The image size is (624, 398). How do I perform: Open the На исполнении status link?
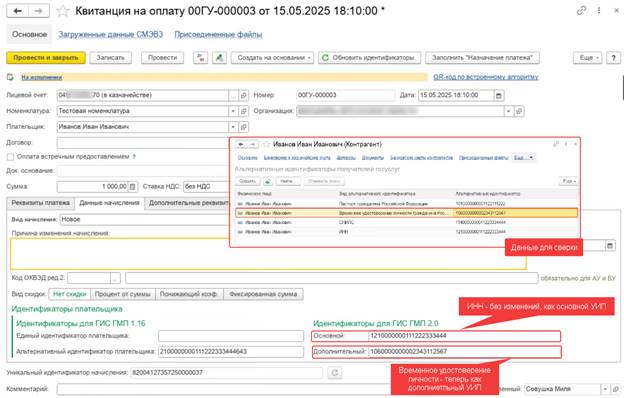42,77
